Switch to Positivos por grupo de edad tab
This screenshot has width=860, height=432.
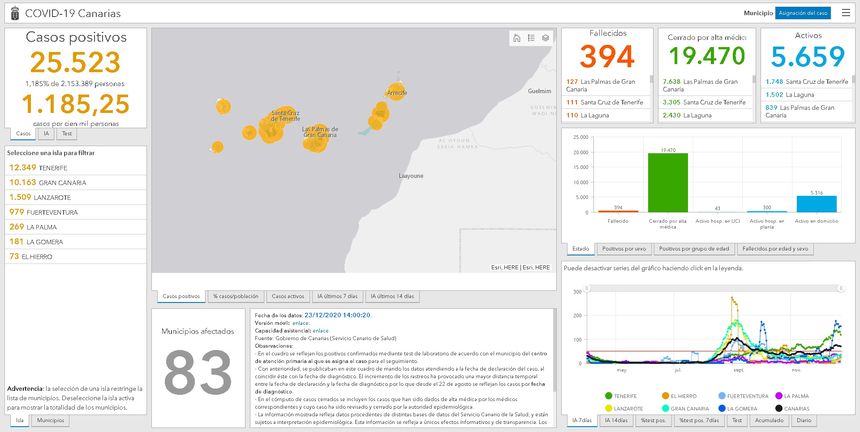696,247
